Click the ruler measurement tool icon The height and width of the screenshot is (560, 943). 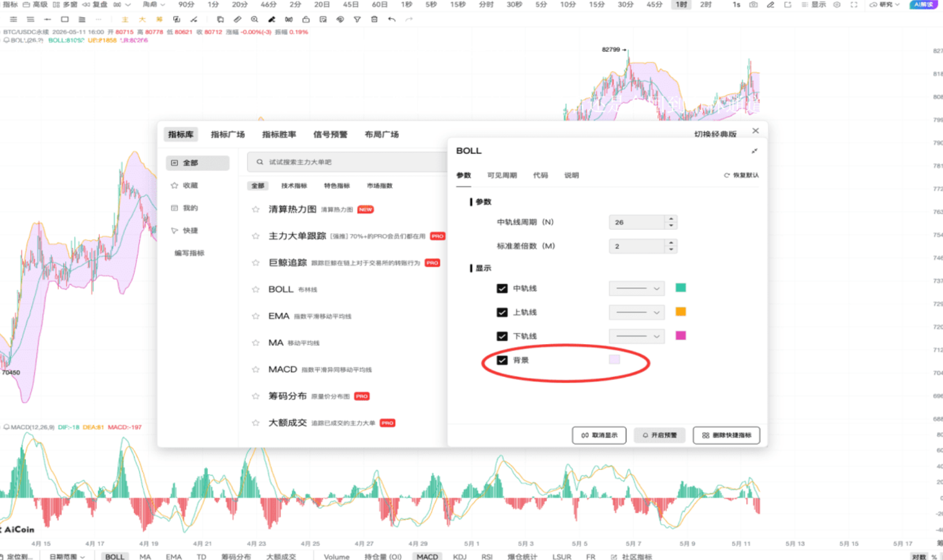click(x=237, y=19)
